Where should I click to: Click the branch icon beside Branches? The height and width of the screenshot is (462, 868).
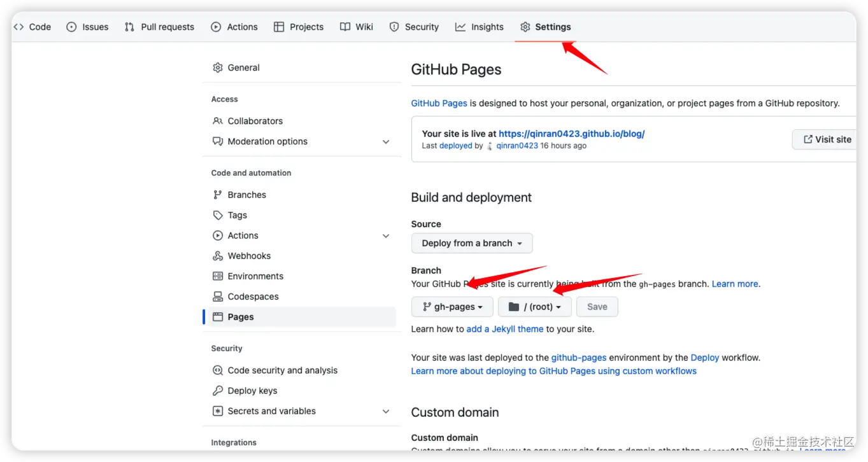tap(218, 195)
